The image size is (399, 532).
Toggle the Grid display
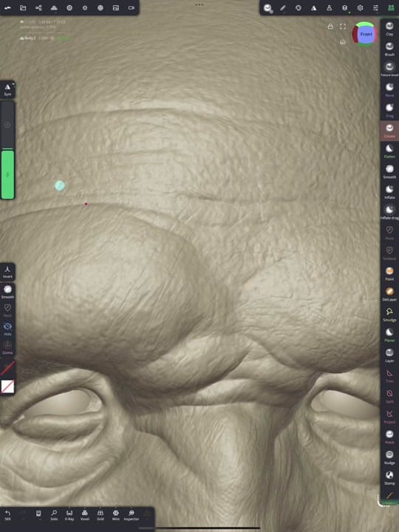point(100,515)
